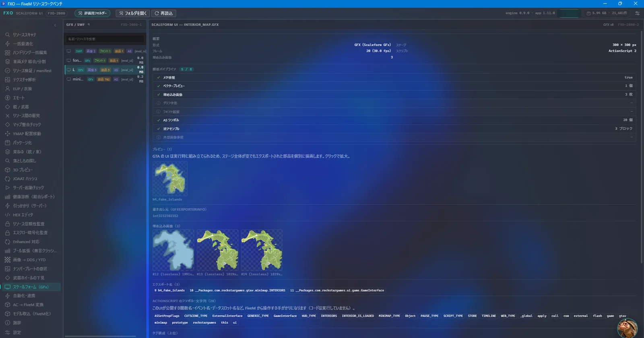
Task: Select the fon... GFx file row
Action: coord(105,60)
